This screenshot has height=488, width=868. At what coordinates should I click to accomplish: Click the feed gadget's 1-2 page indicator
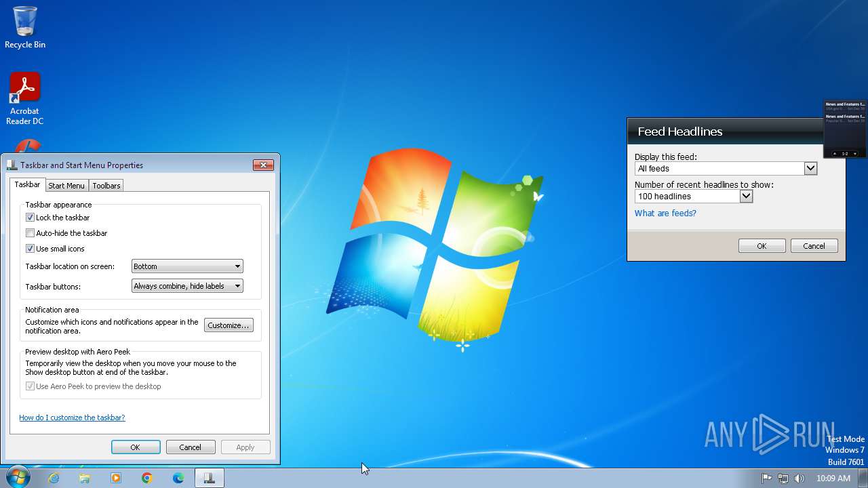(845, 154)
